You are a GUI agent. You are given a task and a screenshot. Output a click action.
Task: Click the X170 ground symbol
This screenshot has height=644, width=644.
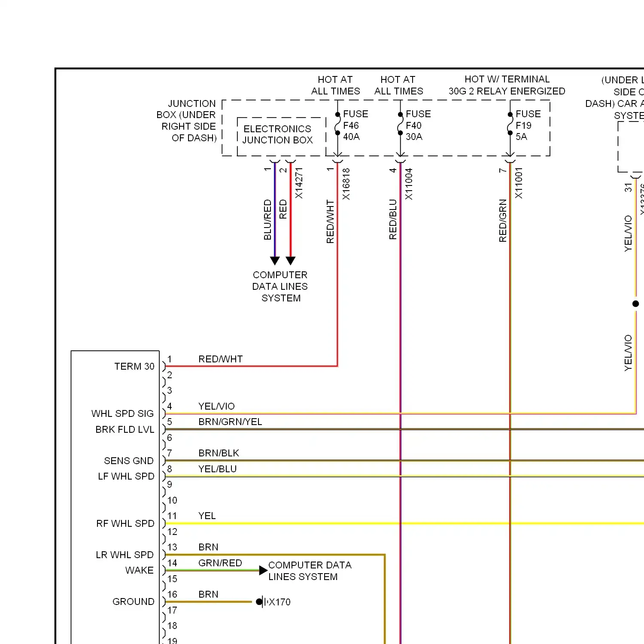click(x=262, y=602)
